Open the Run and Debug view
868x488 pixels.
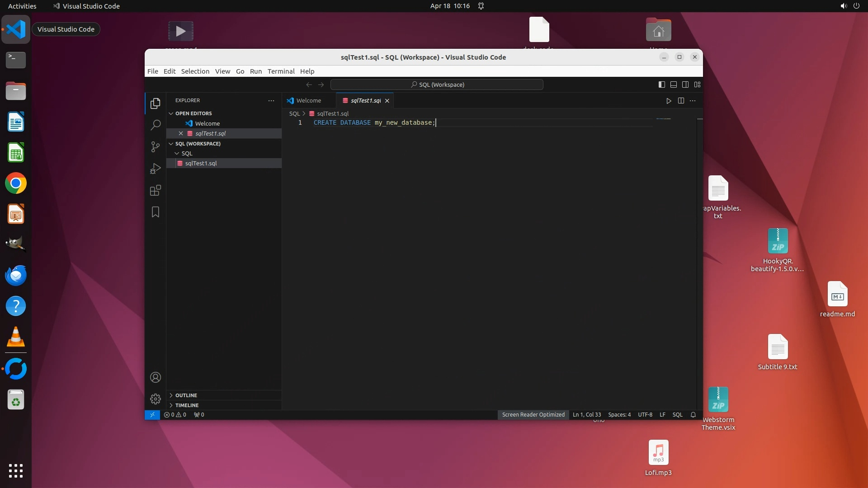coord(155,169)
